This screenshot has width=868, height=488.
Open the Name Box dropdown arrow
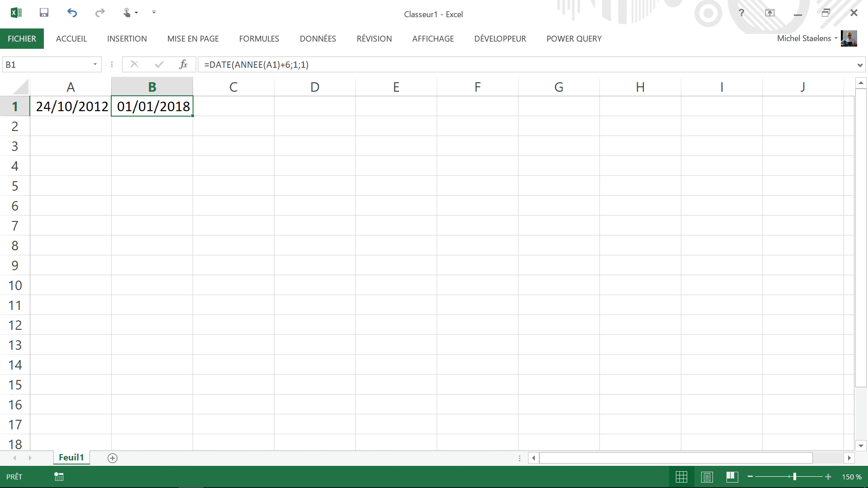tap(95, 65)
